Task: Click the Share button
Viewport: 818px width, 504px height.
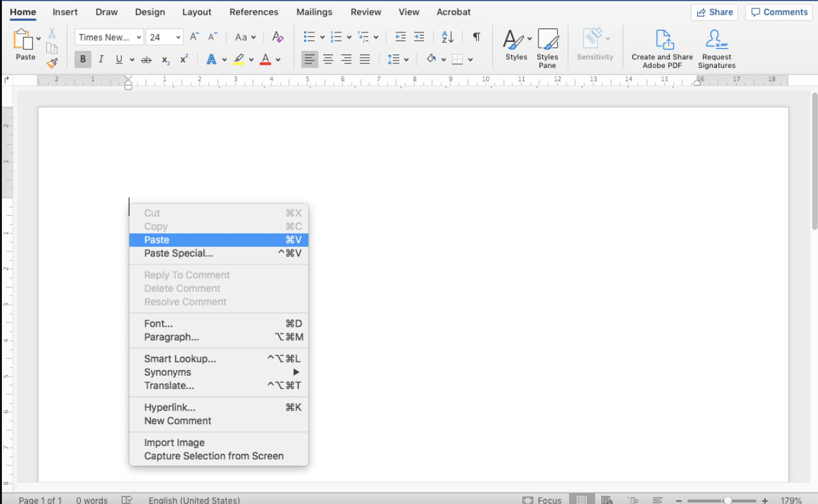Action: 714,11
